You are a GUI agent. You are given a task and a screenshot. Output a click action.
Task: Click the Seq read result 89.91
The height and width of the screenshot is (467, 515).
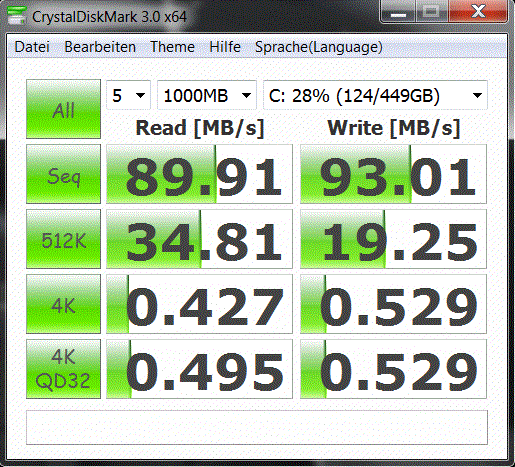pyautogui.click(x=199, y=174)
